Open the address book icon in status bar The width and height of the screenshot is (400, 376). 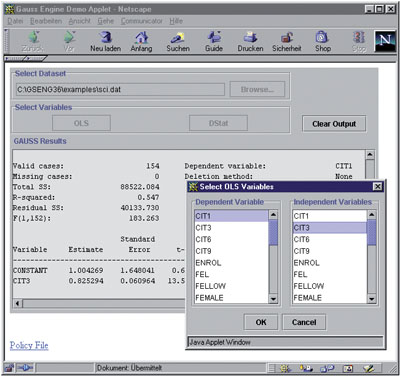coord(348,368)
